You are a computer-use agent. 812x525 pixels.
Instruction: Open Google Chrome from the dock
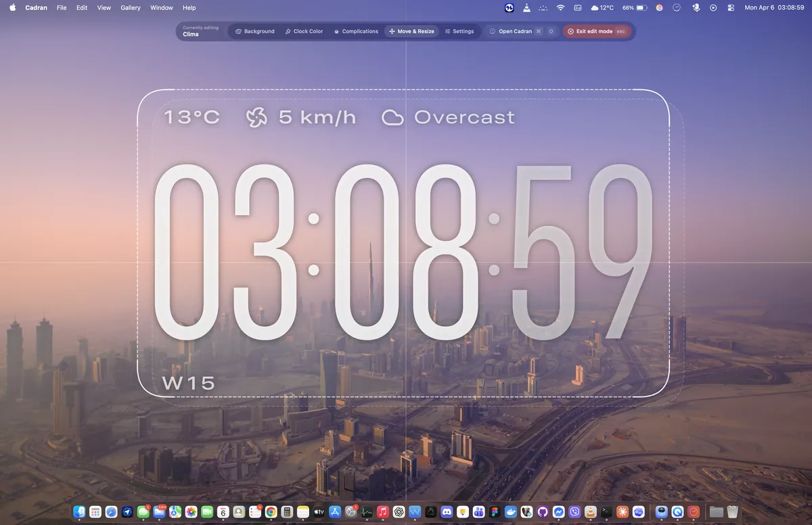(x=271, y=512)
